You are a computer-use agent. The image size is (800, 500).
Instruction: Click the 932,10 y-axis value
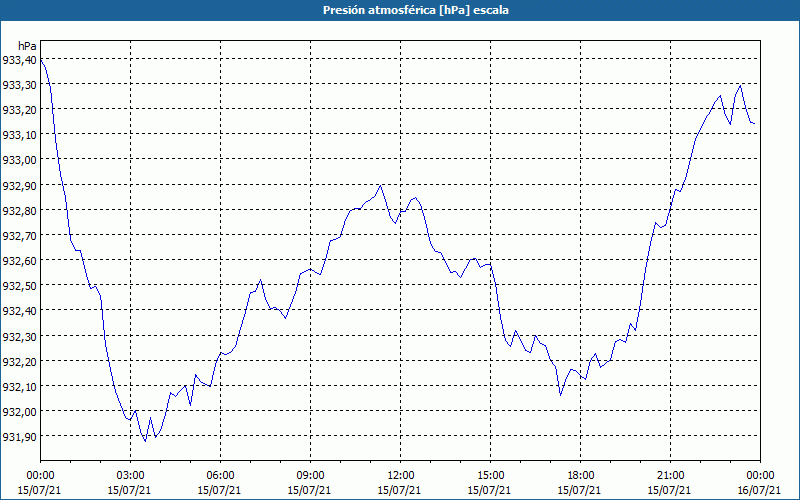point(19,386)
